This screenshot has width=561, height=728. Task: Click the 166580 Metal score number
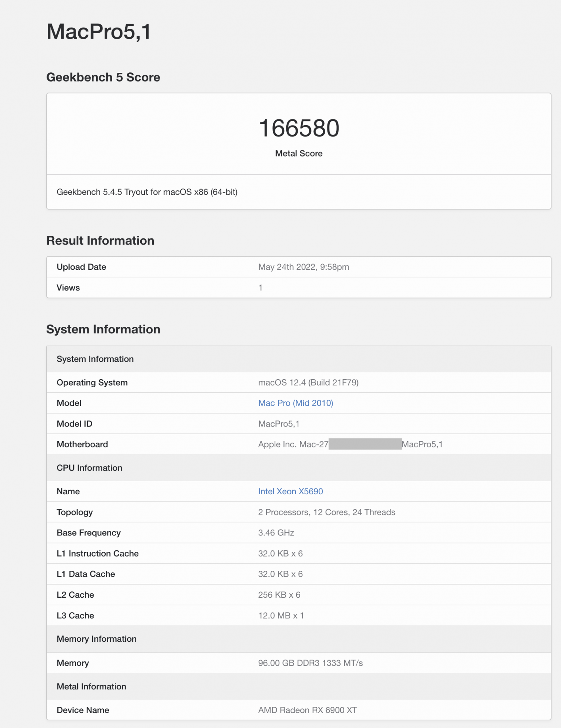(299, 128)
